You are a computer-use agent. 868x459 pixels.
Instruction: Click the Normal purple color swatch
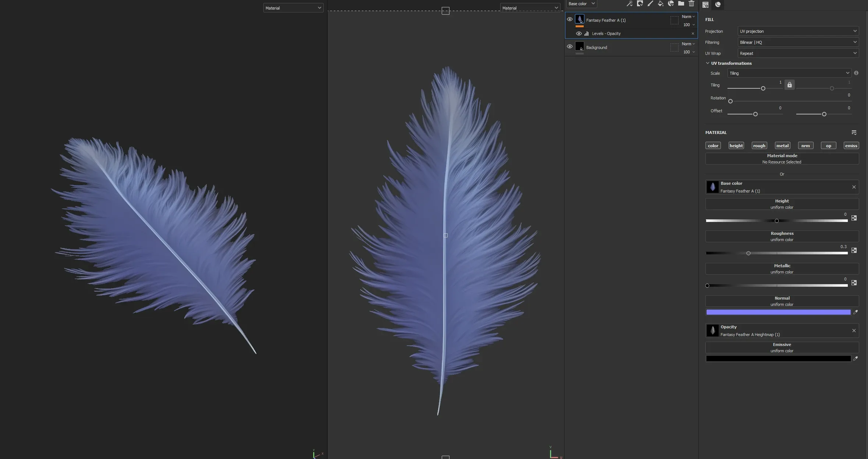pyautogui.click(x=778, y=312)
